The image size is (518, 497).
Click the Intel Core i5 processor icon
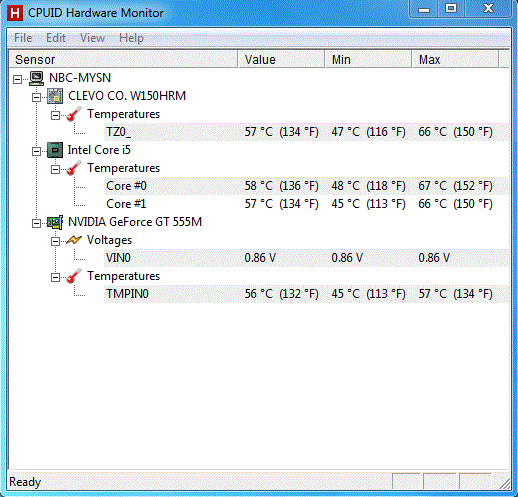click(55, 150)
